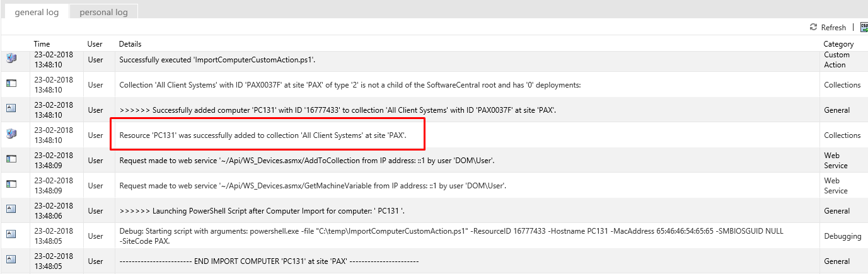Click icon of 'END IMPORT COMPUTER' row

pyautogui.click(x=11, y=260)
